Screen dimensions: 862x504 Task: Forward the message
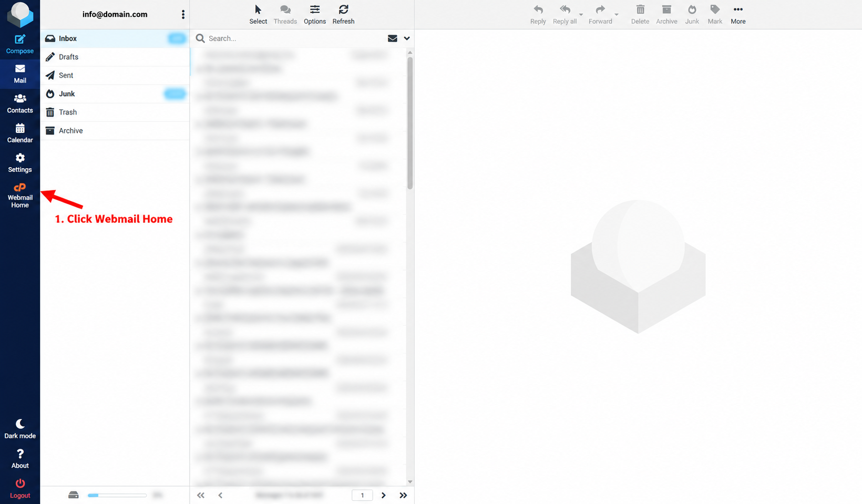(600, 15)
